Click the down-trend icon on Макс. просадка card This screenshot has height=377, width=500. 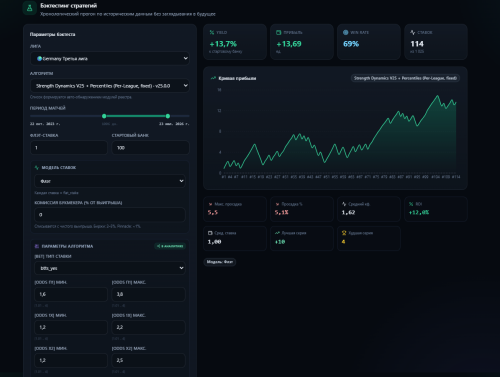pyautogui.click(x=210, y=204)
